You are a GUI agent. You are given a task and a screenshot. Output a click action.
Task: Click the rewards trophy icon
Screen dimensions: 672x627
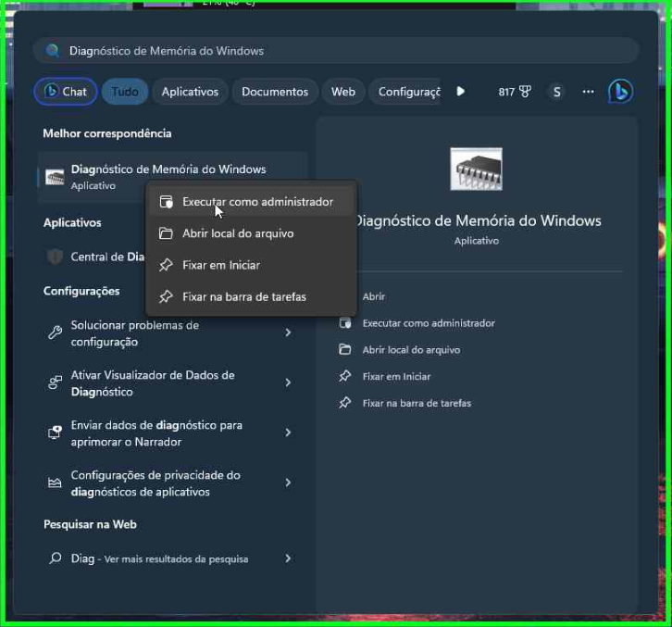(525, 92)
